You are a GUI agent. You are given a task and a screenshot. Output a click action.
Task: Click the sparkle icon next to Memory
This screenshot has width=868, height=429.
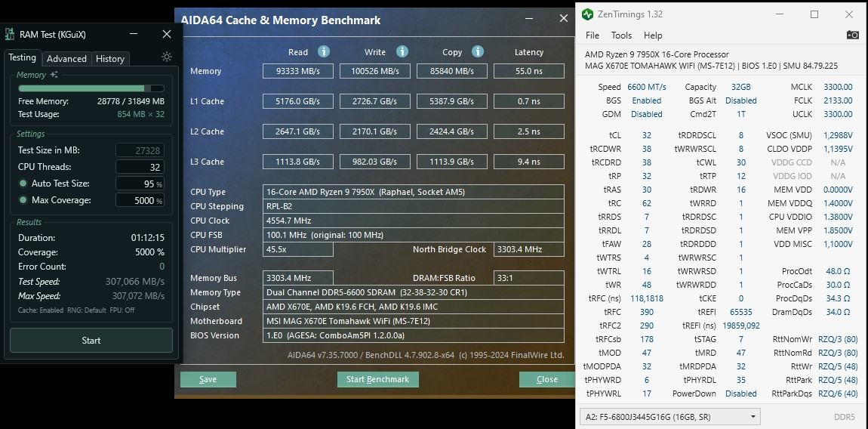coord(54,74)
